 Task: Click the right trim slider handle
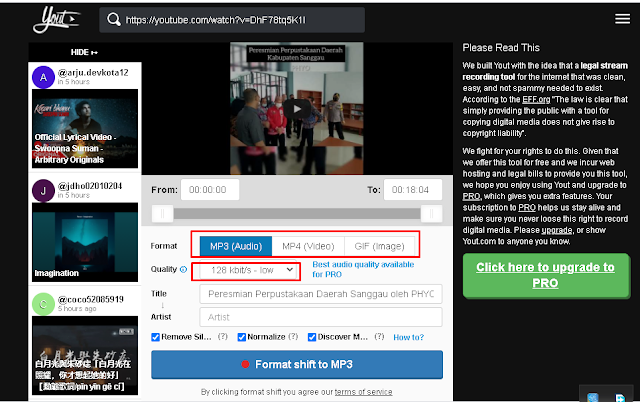click(431, 213)
